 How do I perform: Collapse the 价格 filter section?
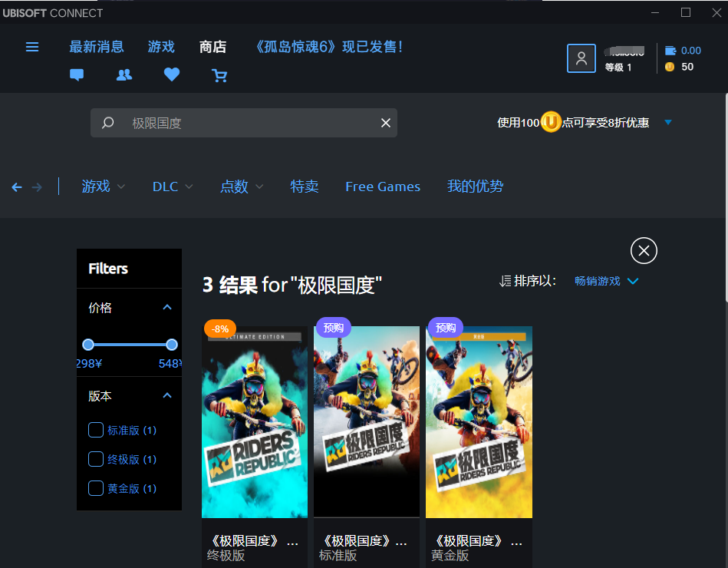pos(167,308)
